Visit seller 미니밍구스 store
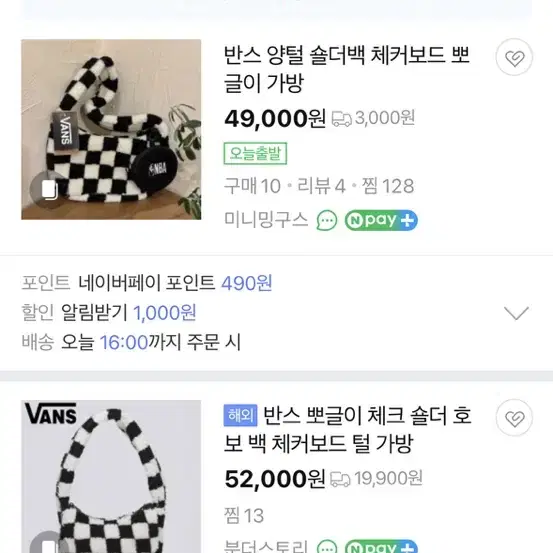 coord(266,220)
